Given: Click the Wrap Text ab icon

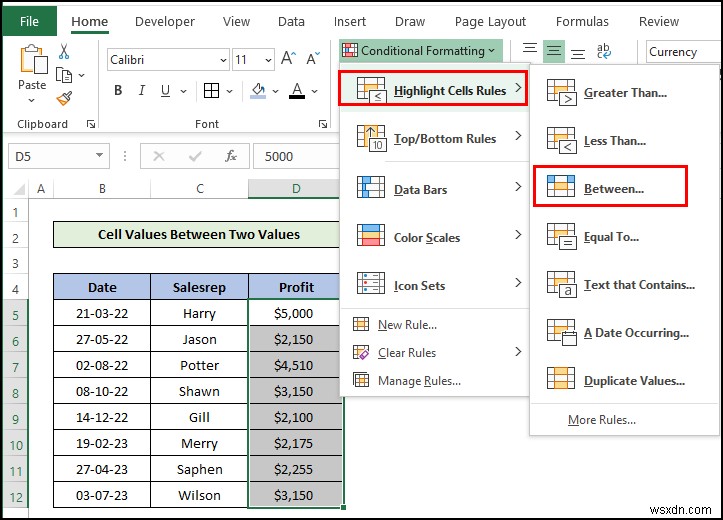Looking at the screenshot, I should 603,51.
